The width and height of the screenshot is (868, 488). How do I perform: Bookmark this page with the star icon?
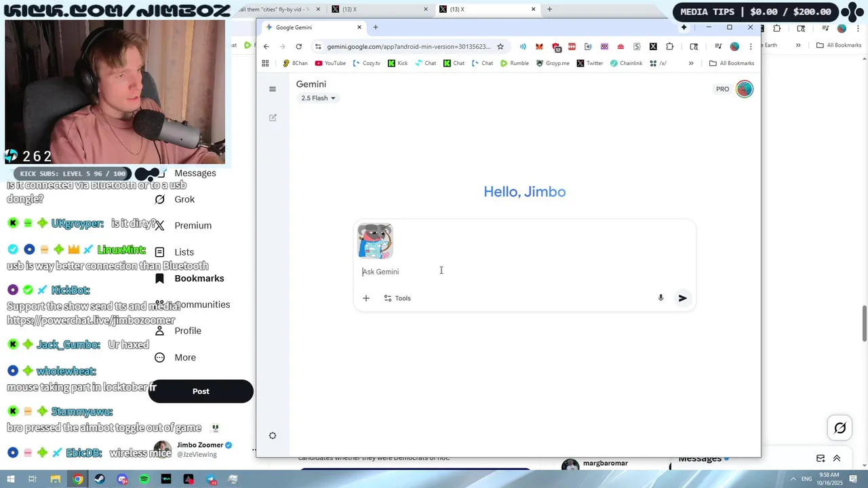500,47
